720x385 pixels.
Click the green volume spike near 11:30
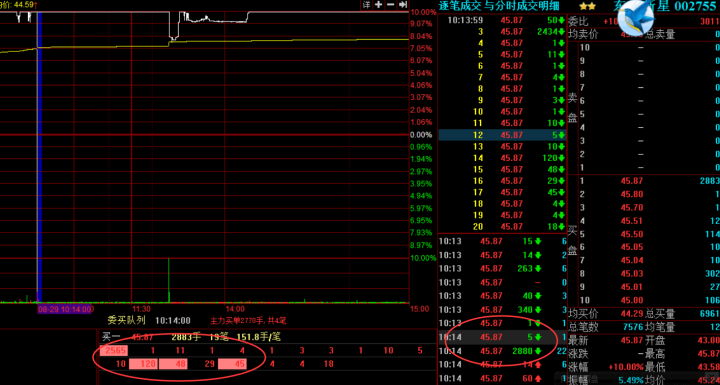point(169,280)
